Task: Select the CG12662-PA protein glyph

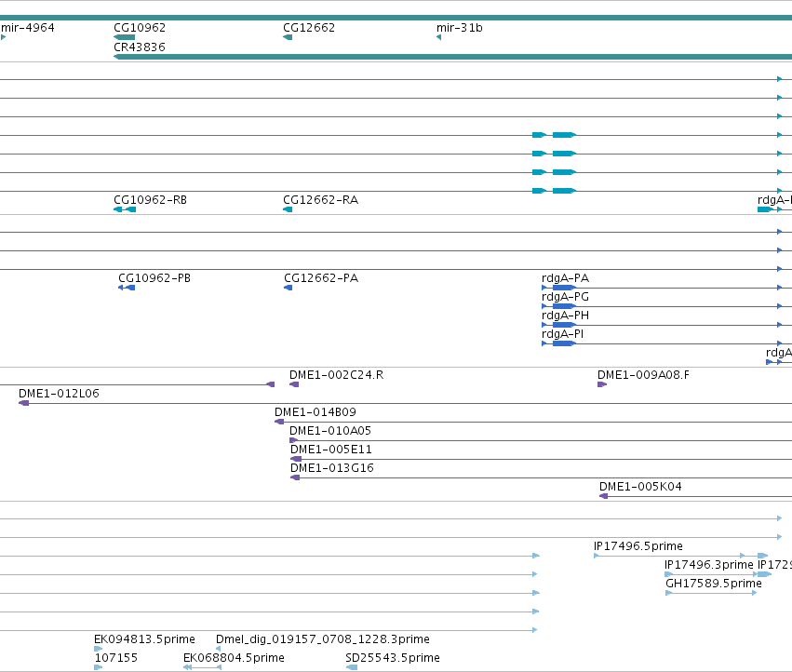Action: [x=288, y=288]
